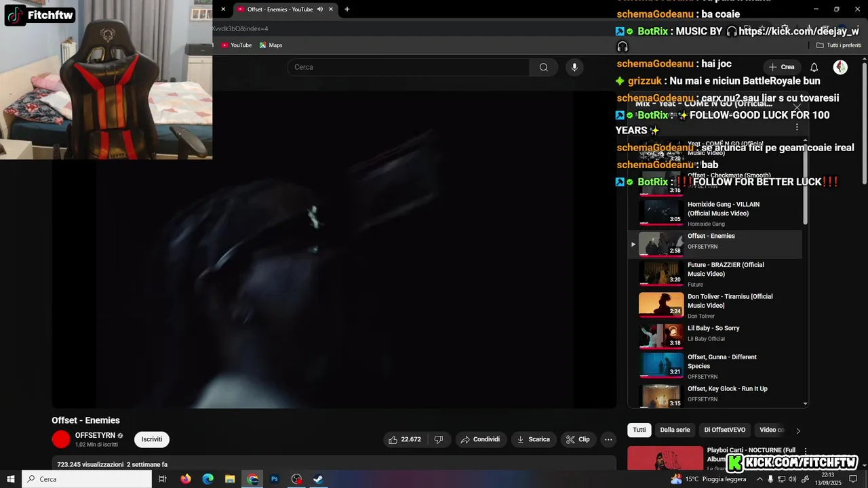
Task: Open the OFFSETYRN channel name link
Action: 95,435
